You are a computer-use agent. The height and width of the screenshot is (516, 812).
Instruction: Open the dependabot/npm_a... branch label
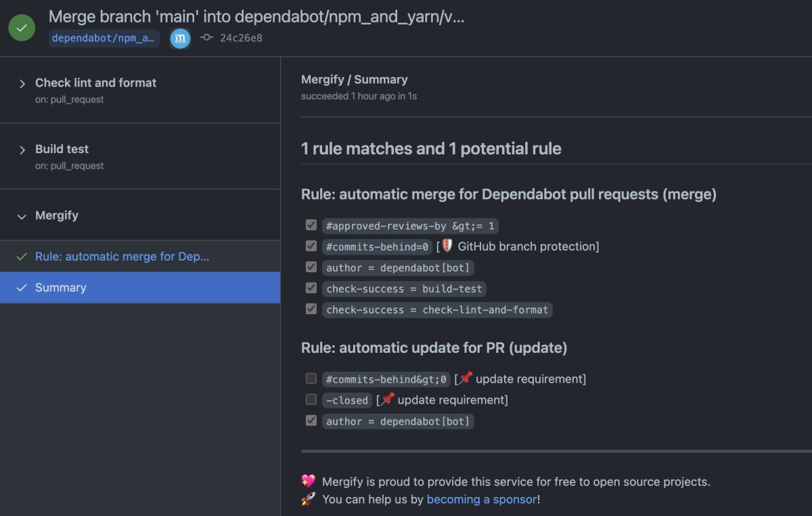click(x=104, y=38)
